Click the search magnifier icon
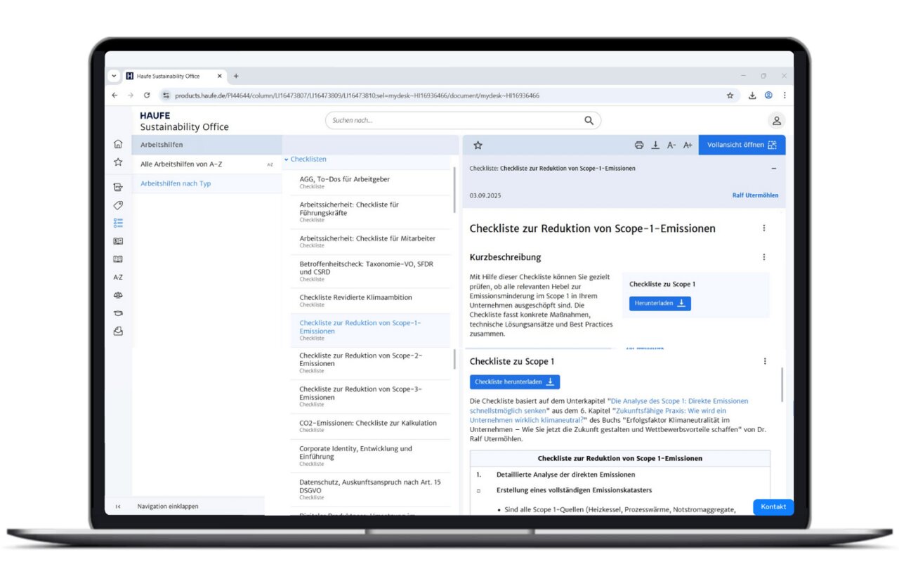Image resolution: width=899 pixels, height=588 pixels. coord(589,121)
